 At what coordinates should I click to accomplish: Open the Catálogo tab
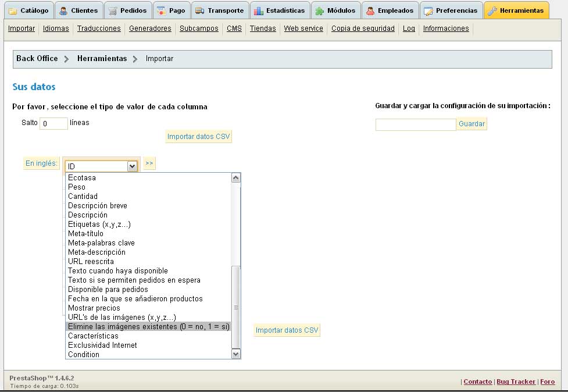click(29, 10)
